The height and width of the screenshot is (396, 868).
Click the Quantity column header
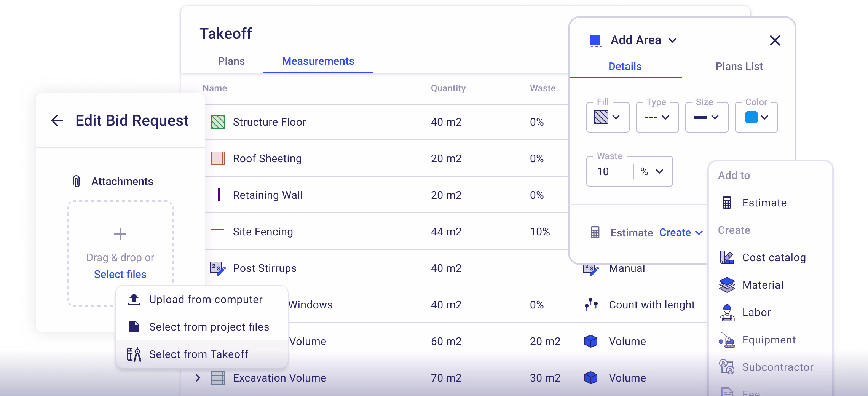(448, 88)
